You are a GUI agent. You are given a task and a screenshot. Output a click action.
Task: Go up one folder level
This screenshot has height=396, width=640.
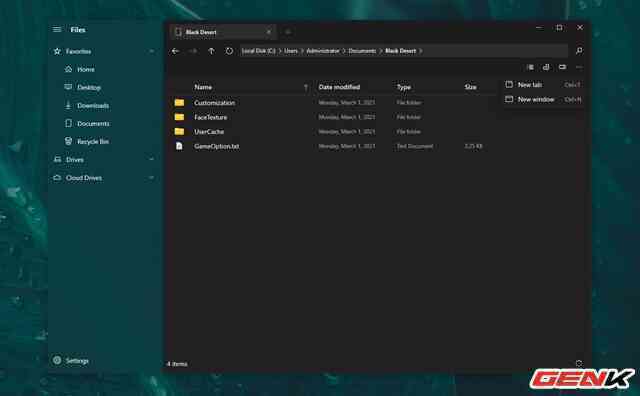(x=211, y=51)
